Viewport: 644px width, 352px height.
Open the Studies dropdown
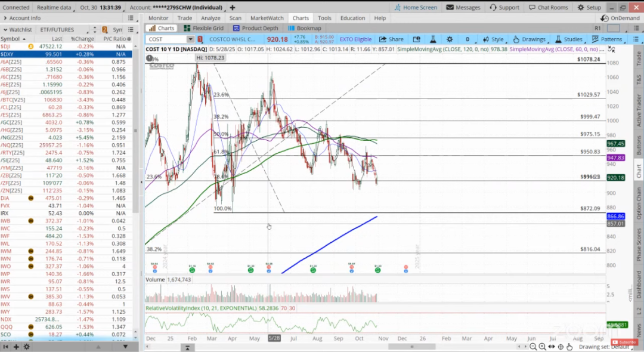pos(569,39)
